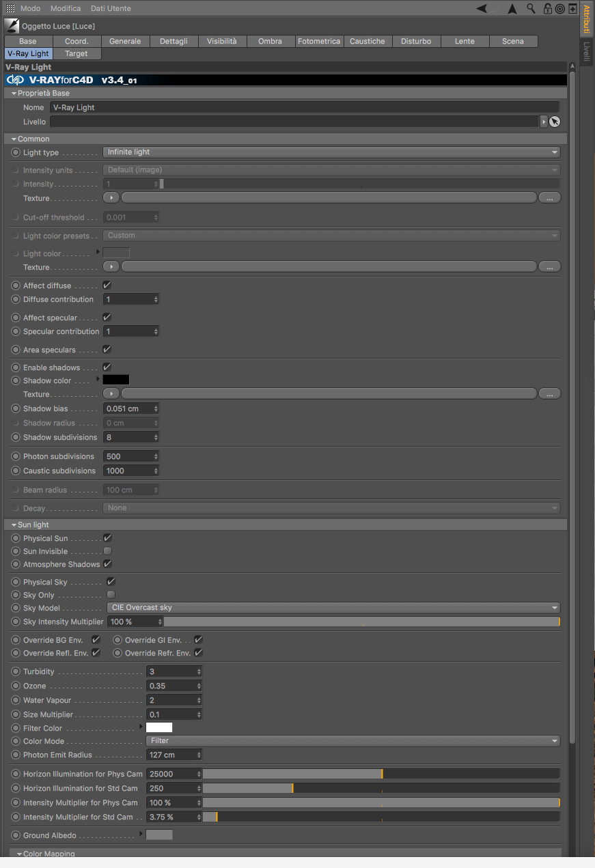Click texture arrow button under Shadow color

point(111,394)
